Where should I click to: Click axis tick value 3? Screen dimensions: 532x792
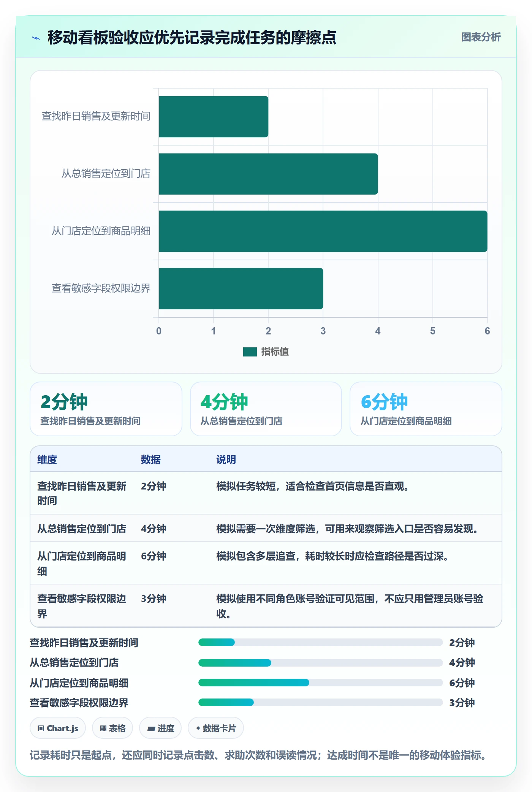(323, 331)
